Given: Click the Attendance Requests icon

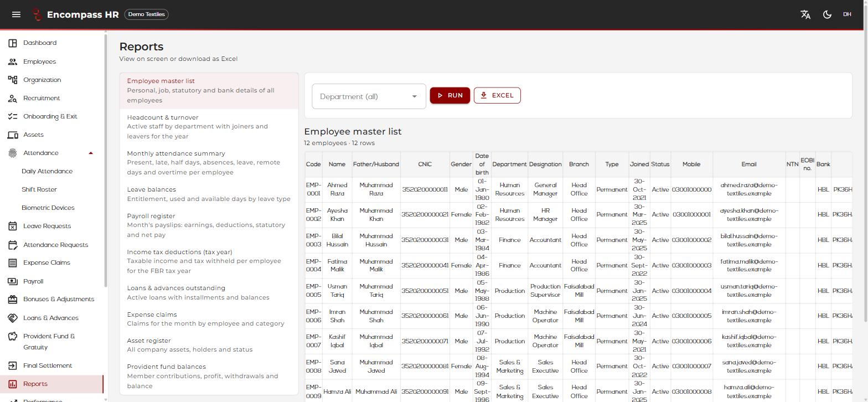Looking at the screenshot, I should [13, 245].
